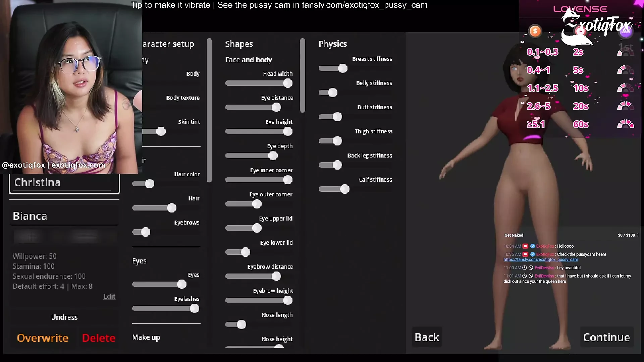Viewport: 644px width, 362px height.
Task: Click the purple level icon in the overlay
Action: click(x=626, y=31)
